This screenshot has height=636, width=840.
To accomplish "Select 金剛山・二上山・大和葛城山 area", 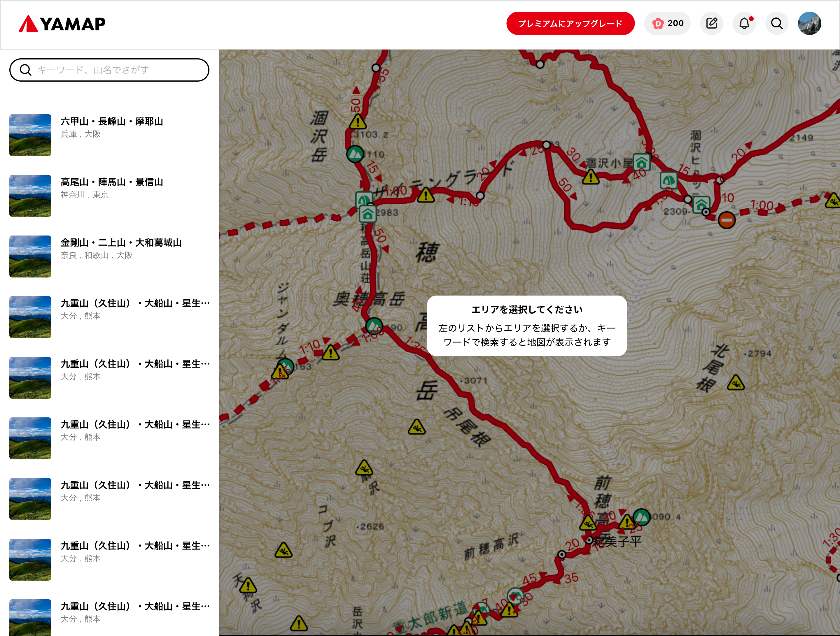I will click(121, 243).
